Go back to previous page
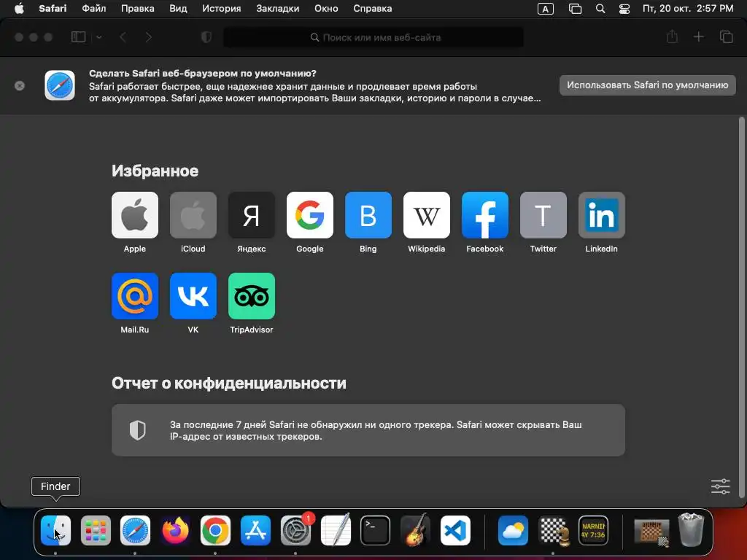The height and width of the screenshot is (560, 747). tap(123, 36)
